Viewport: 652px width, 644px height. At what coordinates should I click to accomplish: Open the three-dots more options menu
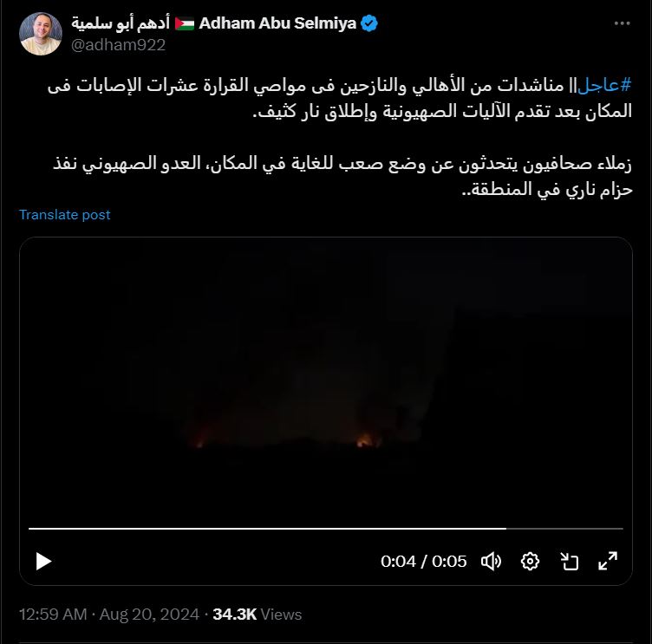coord(622,23)
